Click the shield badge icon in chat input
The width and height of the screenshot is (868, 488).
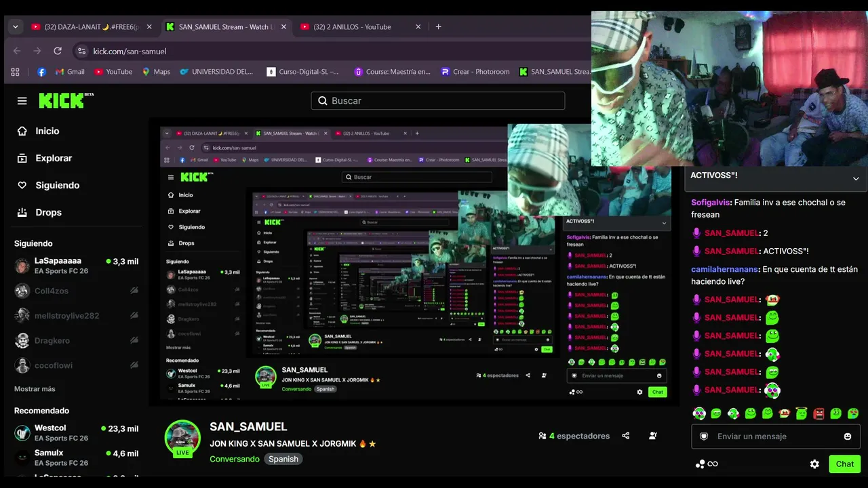(x=704, y=436)
